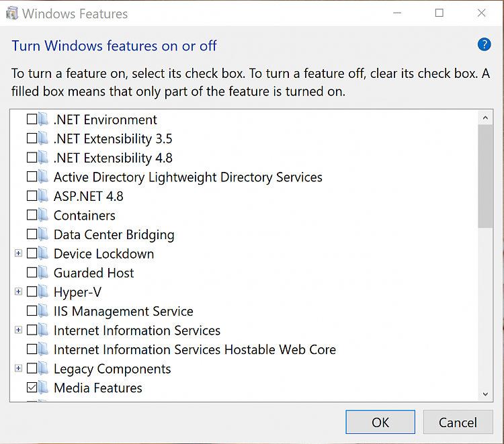Select the IIS Management Service label
The width and height of the screenshot is (504, 444).
[x=124, y=311]
